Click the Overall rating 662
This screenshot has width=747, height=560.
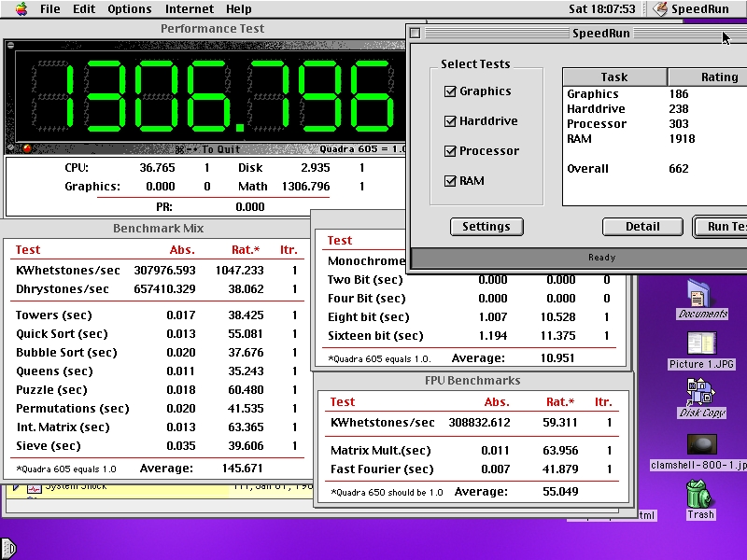point(679,169)
